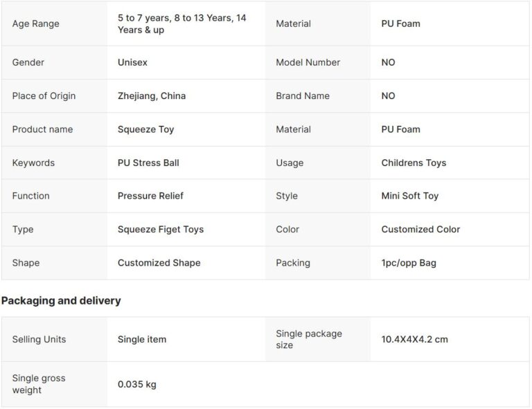Select the Squeeze Figet Toys type value
This screenshot has height=409, width=532.
pos(161,229)
